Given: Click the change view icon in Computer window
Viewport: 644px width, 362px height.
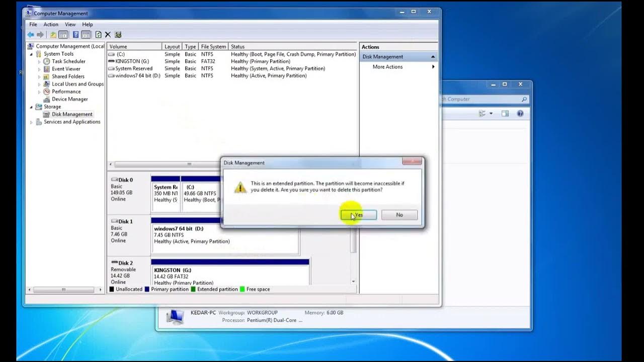Looking at the screenshot, I should click(482, 114).
